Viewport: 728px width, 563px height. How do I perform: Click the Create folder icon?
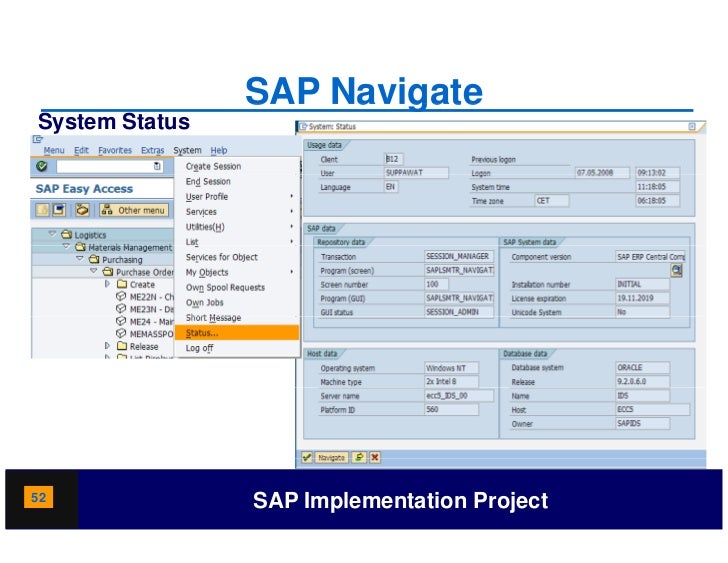point(122,284)
